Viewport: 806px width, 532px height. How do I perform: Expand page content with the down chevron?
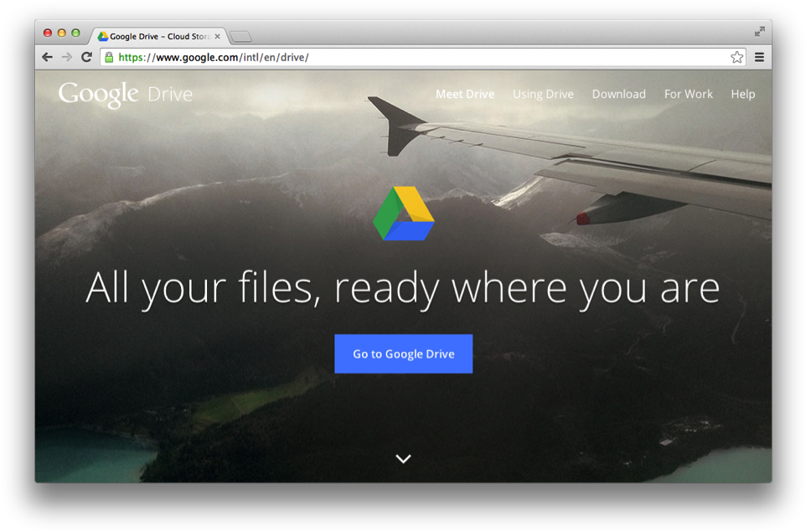403,458
